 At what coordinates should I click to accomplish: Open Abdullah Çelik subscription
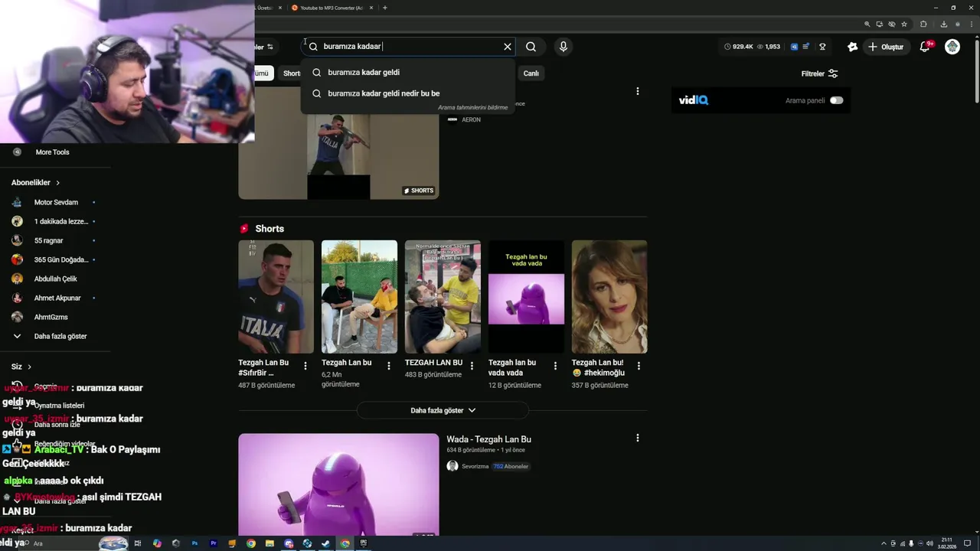click(x=55, y=279)
